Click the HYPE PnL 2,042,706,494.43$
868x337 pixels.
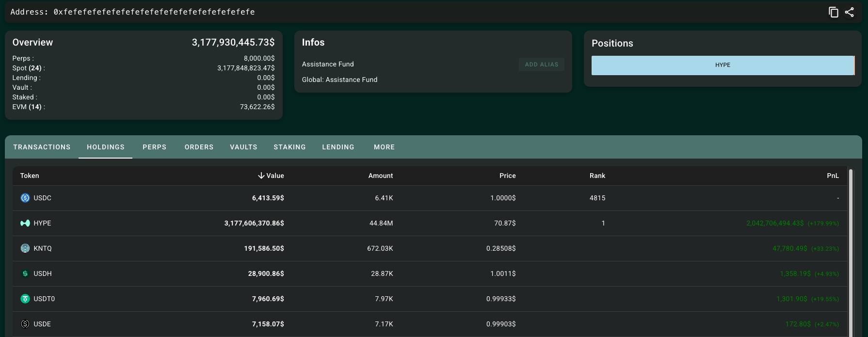(x=775, y=223)
